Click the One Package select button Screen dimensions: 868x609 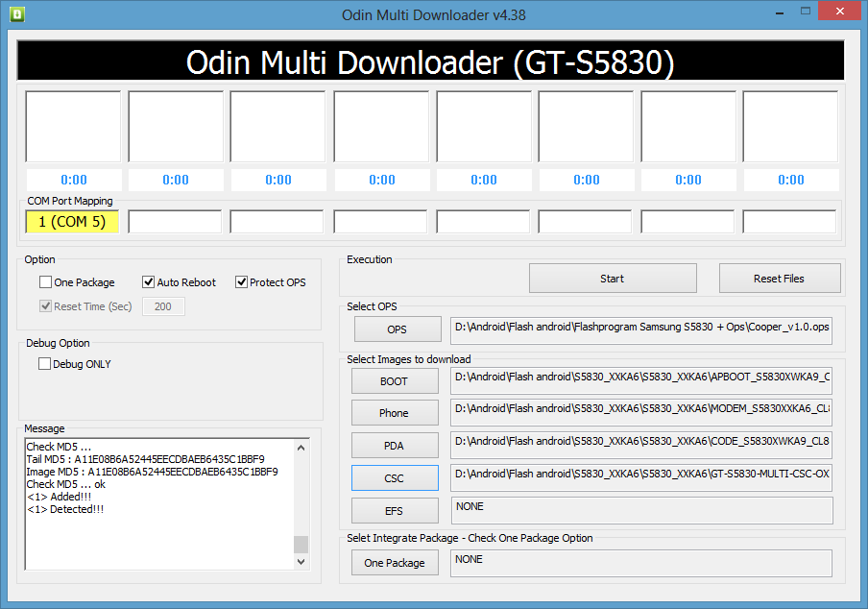pos(394,563)
